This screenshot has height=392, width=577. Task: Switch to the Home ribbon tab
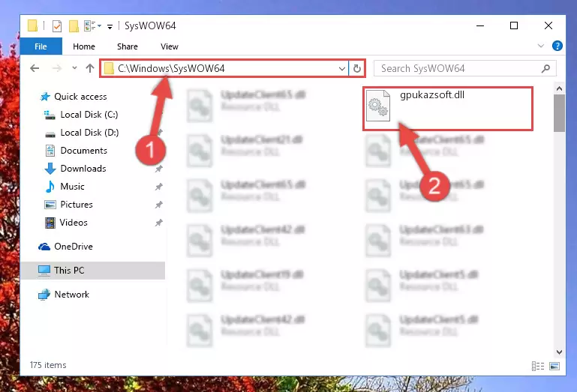coord(84,46)
